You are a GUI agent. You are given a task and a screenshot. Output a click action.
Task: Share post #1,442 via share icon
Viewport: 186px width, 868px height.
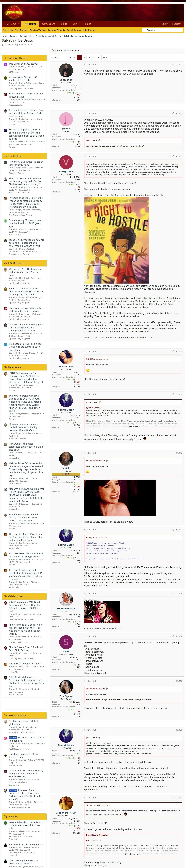(173, 113)
